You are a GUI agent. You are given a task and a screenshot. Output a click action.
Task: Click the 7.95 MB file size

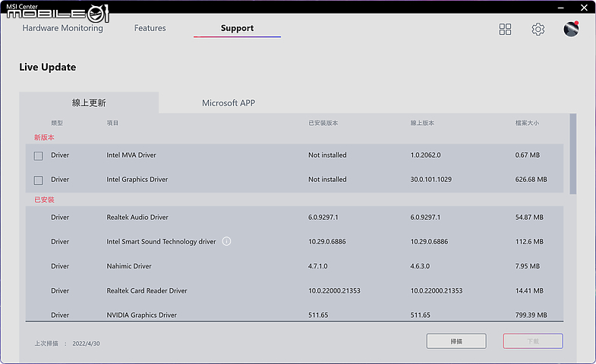pyautogui.click(x=528, y=266)
